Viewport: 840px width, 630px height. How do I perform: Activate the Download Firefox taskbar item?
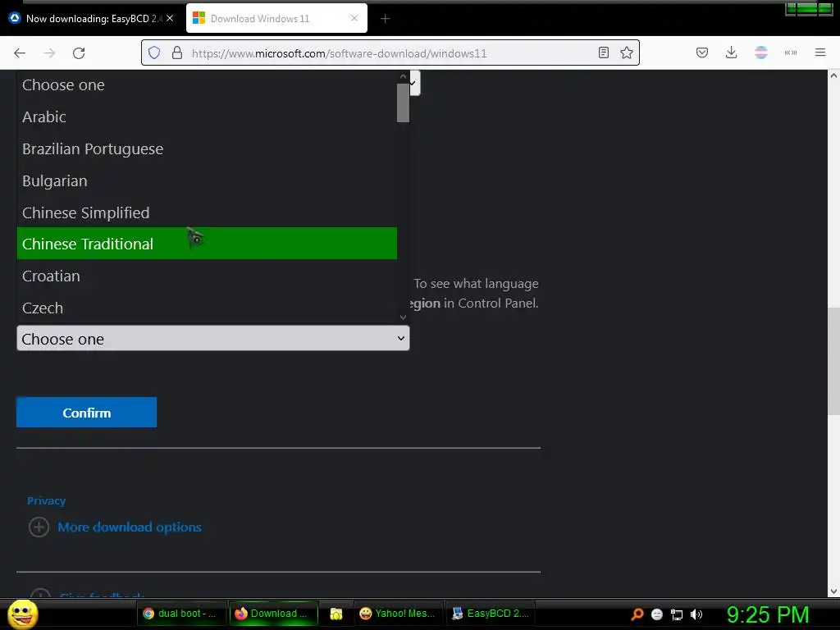click(273, 614)
